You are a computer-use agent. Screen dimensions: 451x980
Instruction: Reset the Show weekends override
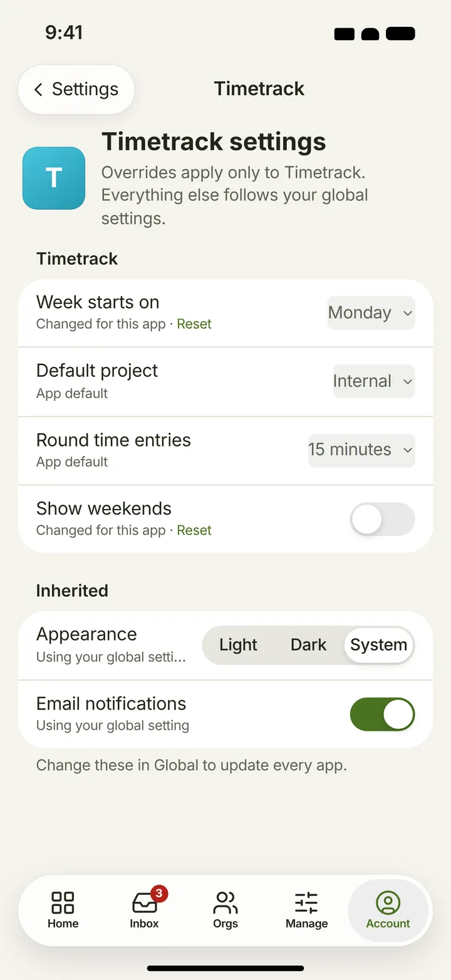(x=194, y=530)
